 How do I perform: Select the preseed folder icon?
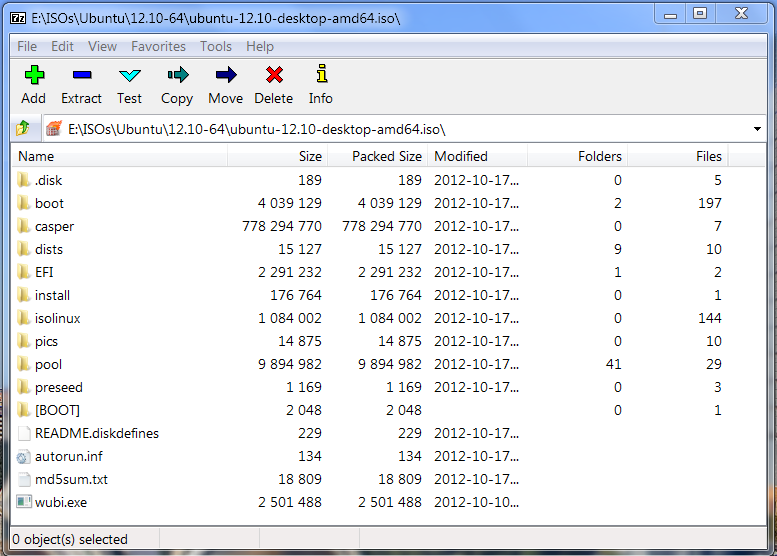pyautogui.click(x=23, y=387)
